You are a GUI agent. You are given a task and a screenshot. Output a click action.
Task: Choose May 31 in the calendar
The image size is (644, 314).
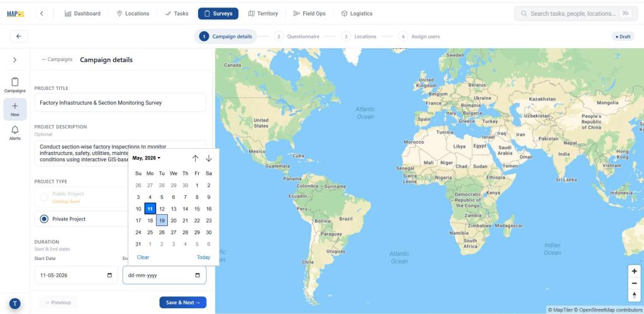pos(138,244)
